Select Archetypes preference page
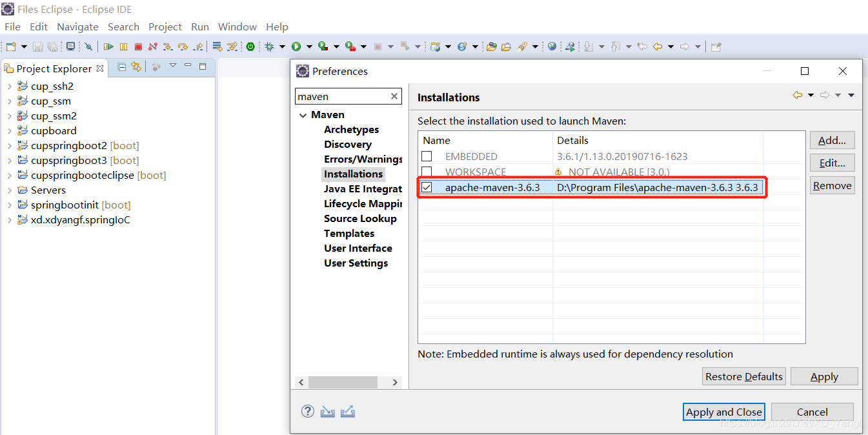Image resolution: width=868 pixels, height=435 pixels. [351, 129]
